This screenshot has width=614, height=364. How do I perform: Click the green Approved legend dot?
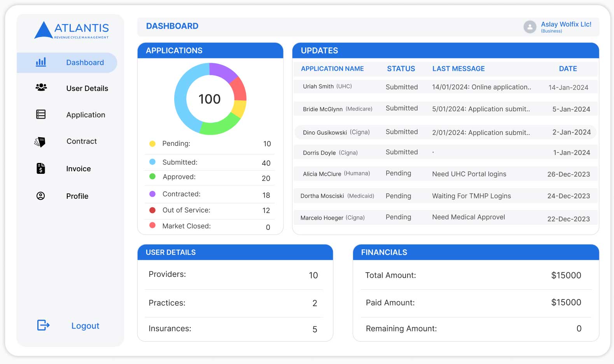point(152,177)
